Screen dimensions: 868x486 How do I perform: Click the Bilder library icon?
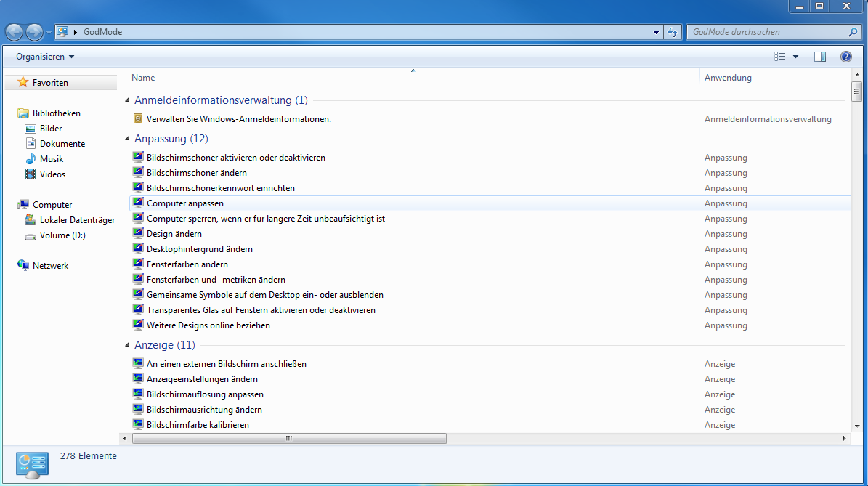click(31, 129)
